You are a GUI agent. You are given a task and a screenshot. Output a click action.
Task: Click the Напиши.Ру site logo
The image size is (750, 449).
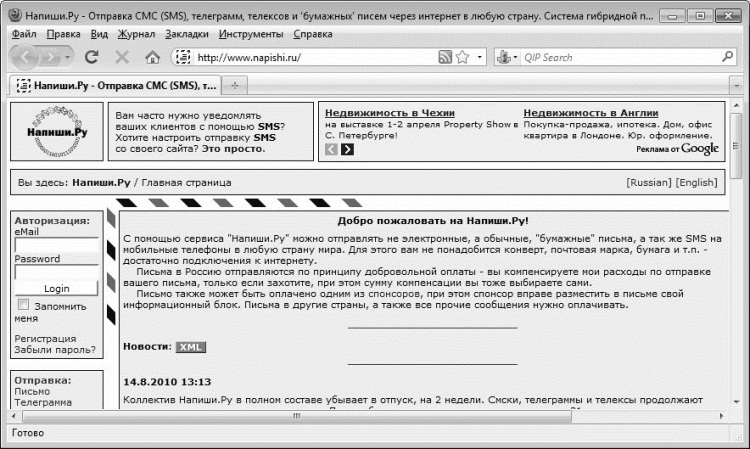(x=57, y=131)
